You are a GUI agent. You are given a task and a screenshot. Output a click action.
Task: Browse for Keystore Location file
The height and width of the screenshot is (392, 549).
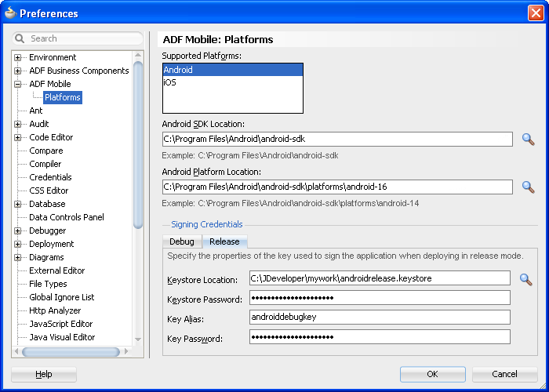526,279
